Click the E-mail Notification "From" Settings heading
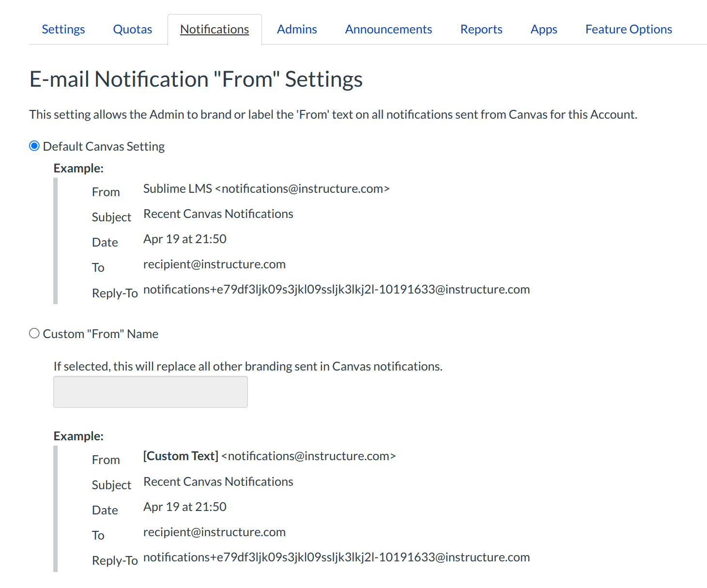Screen dimensions: 707x588 pos(196,79)
